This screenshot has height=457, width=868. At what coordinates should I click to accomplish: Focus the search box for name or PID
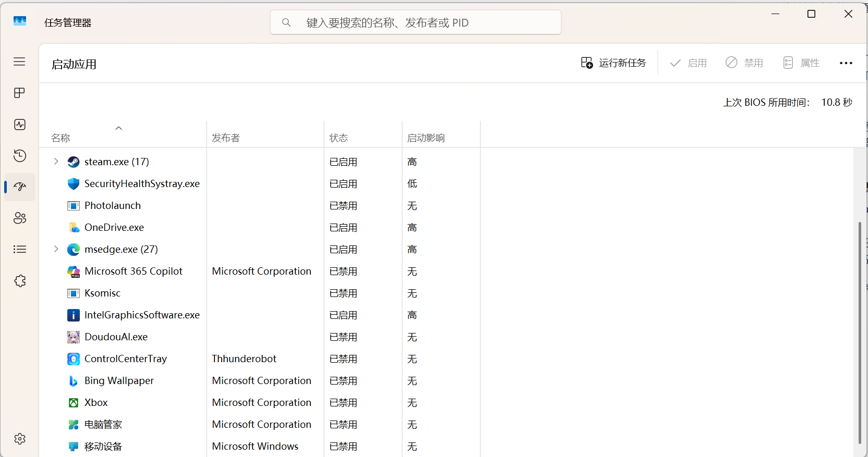pyautogui.click(x=416, y=22)
